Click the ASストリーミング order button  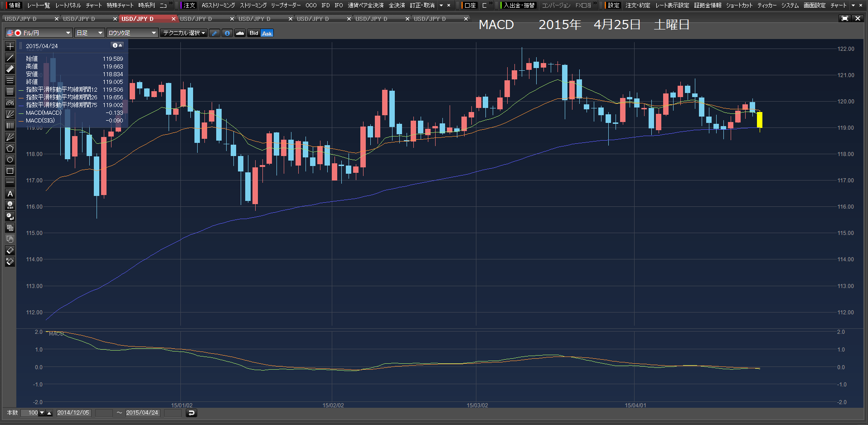point(218,5)
